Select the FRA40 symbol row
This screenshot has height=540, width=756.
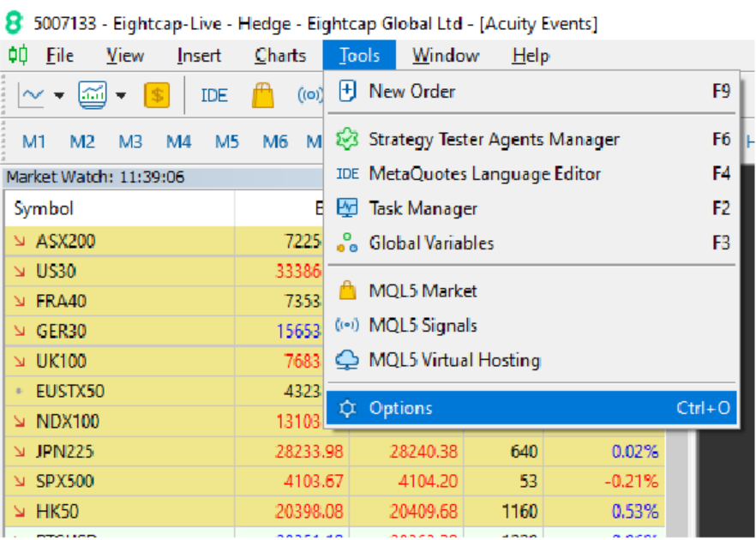point(164,301)
